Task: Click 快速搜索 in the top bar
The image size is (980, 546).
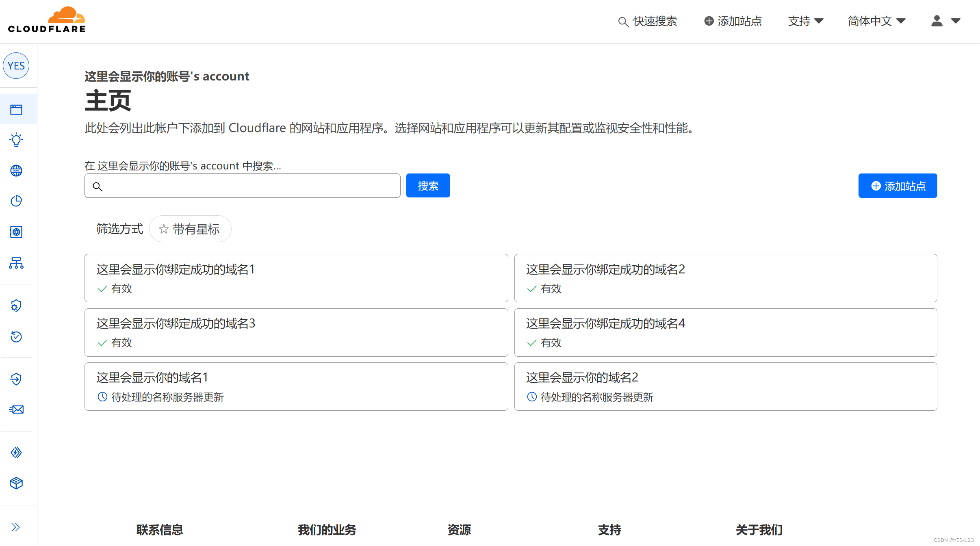Action: pos(648,21)
